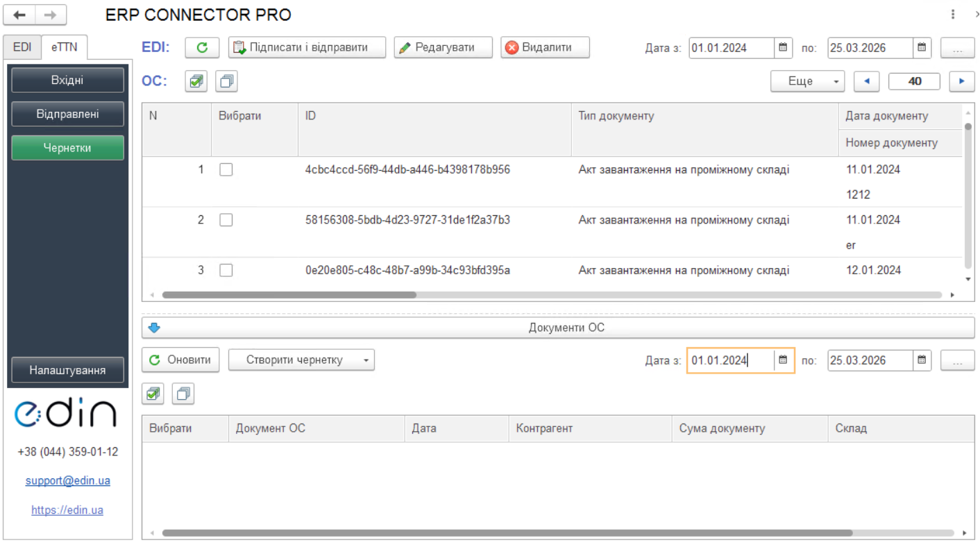
Task: Open the calendar for the top end date
Action: 922,48
